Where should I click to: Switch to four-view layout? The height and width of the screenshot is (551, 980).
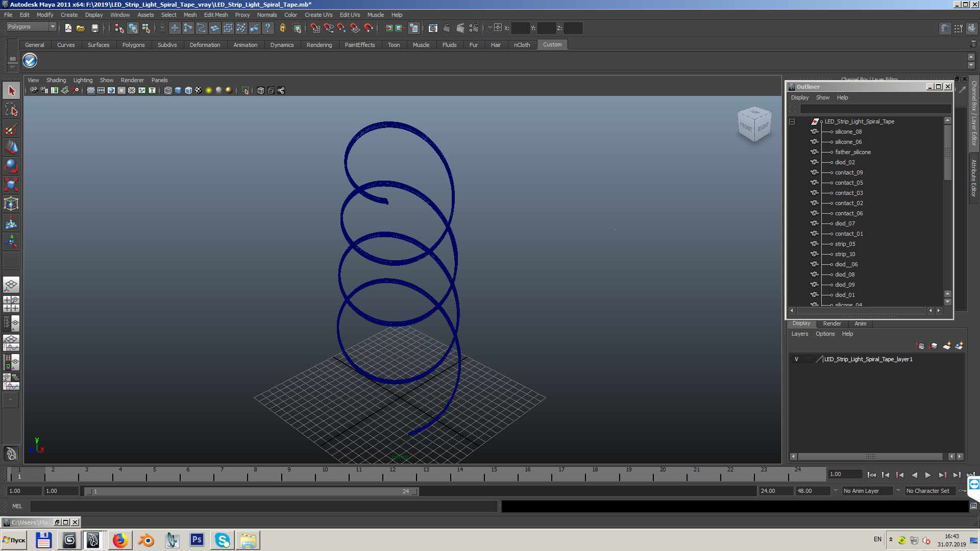pos(11,304)
